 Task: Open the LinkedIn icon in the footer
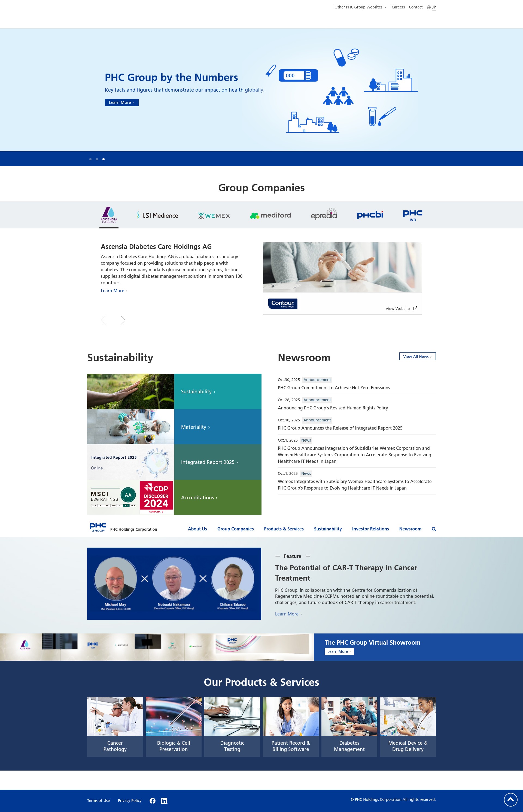(164, 801)
